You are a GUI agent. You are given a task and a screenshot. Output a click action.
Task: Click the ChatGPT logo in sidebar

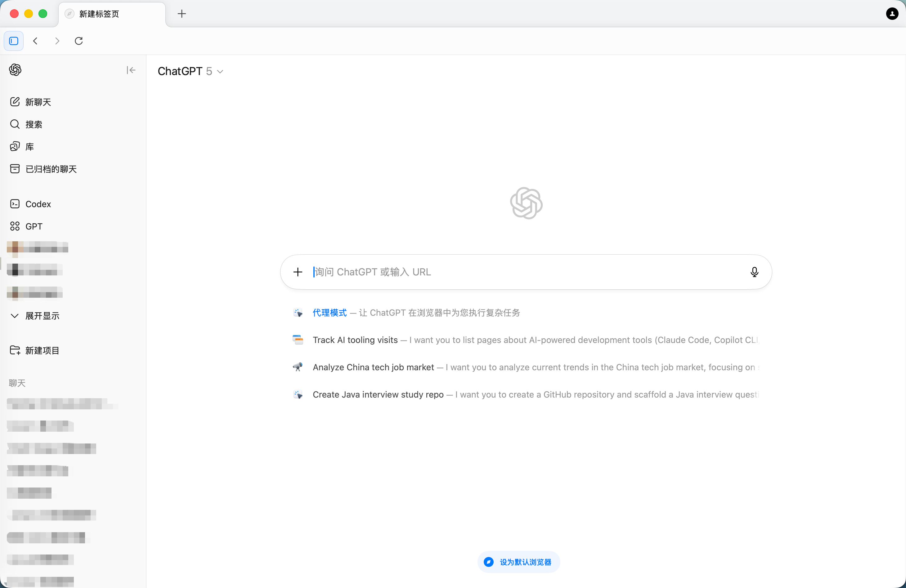click(x=15, y=70)
